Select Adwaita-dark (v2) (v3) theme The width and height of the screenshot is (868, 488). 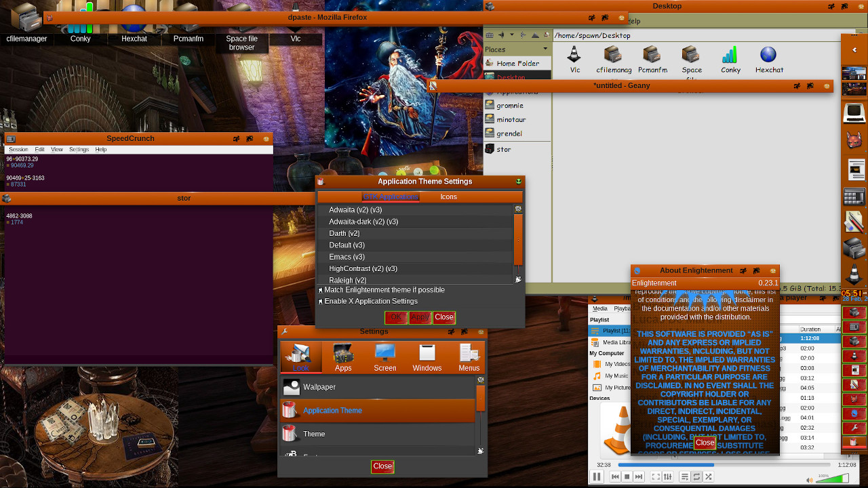pyautogui.click(x=415, y=222)
